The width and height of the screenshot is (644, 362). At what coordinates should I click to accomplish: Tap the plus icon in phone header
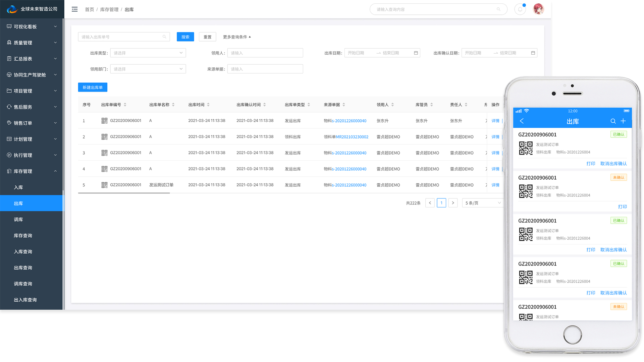click(x=623, y=121)
